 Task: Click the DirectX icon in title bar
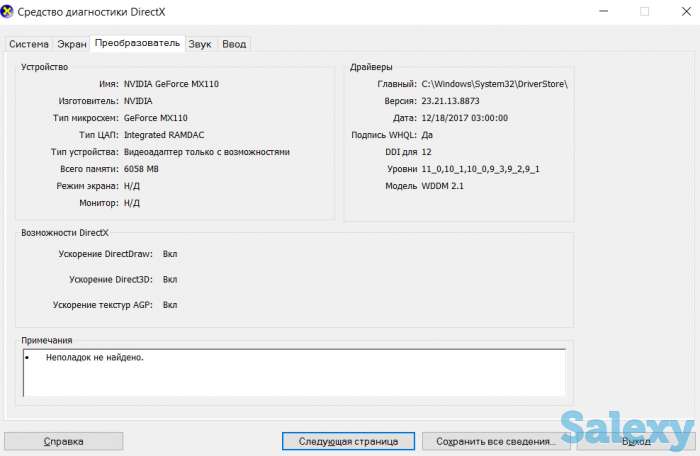[9, 13]
